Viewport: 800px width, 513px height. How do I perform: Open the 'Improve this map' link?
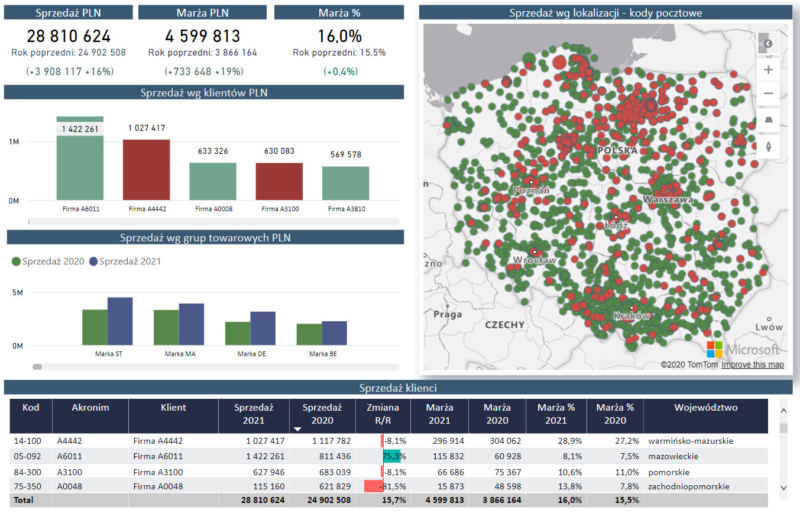[x=753, y=364]
